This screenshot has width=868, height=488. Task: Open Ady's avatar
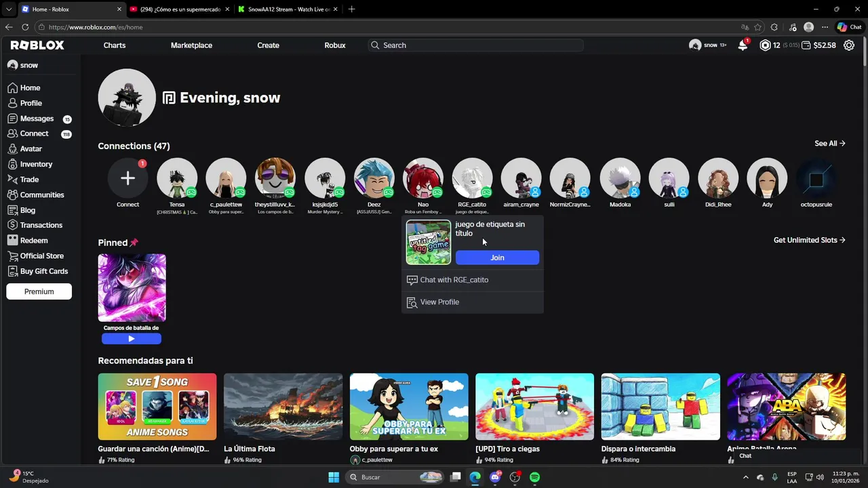[x=767, y=178]
